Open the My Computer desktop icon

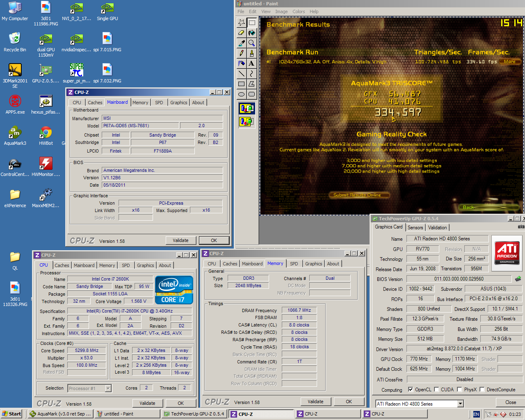[15, 11]
